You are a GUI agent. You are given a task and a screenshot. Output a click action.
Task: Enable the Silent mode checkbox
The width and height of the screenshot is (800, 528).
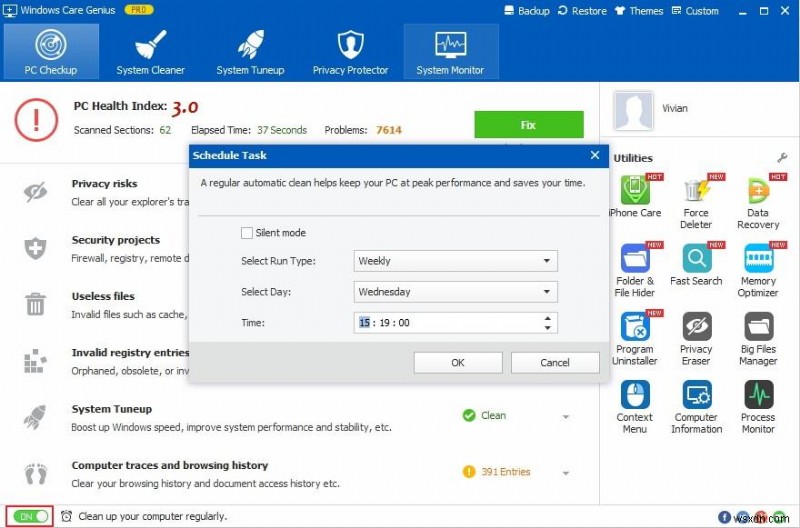[247, 233]
